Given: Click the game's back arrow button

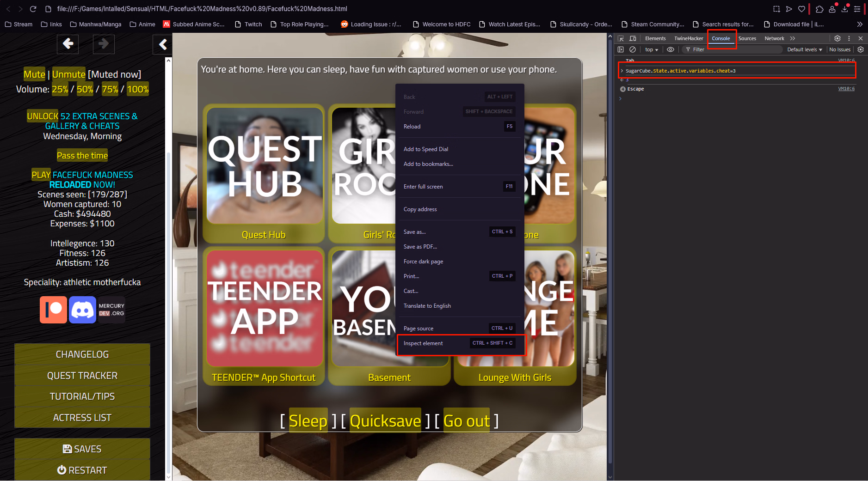Looking at the screenshot, I should [68, 44].
